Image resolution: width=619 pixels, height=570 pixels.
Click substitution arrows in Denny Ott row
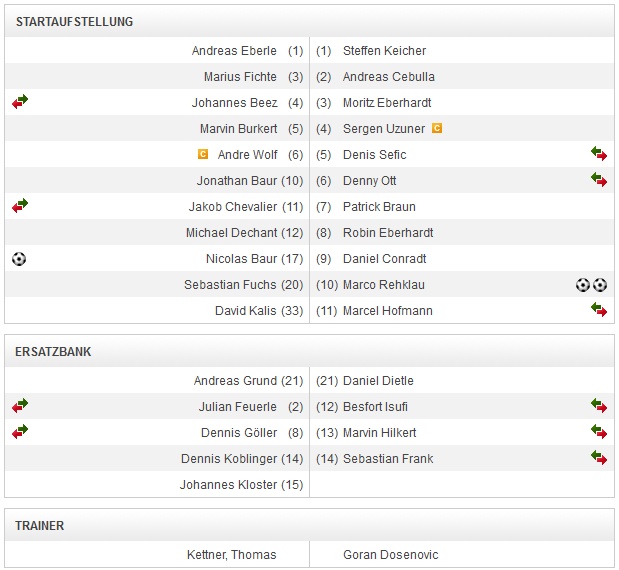[599, 180]
